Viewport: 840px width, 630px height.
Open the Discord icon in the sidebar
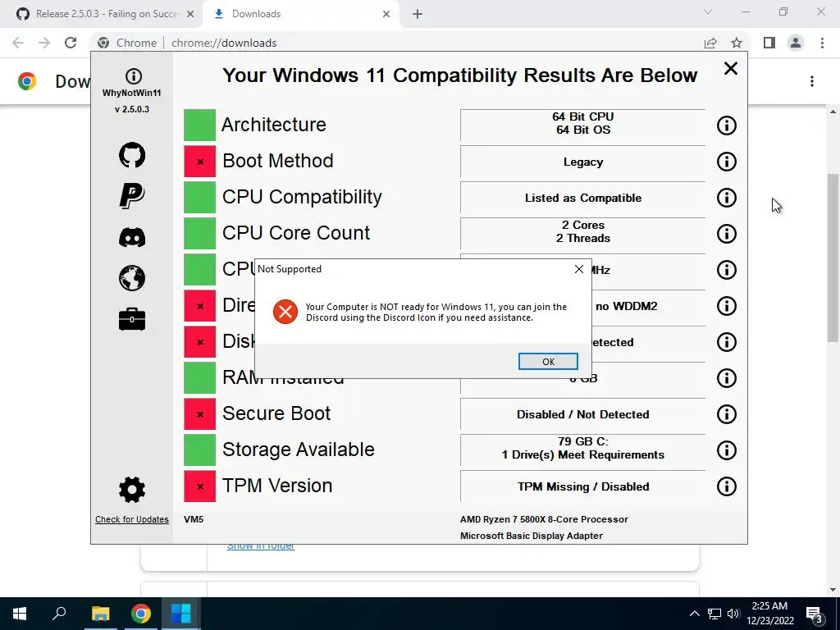pyautogui.click(x=132, y=237)
